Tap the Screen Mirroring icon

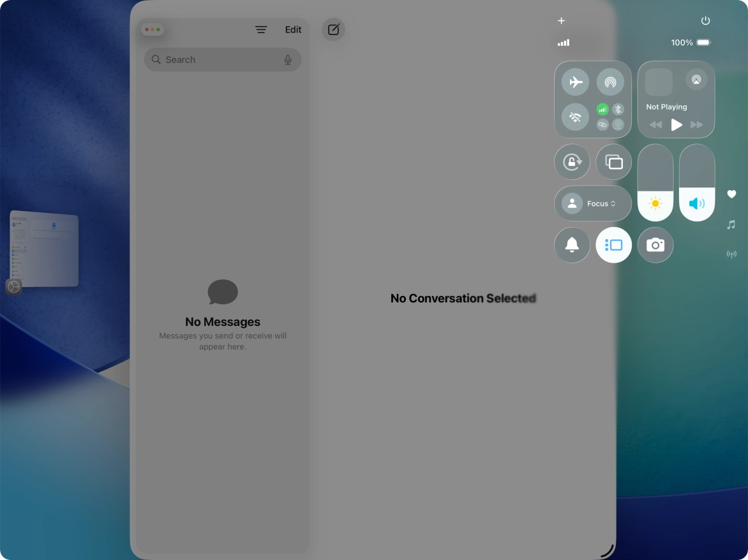613,161
